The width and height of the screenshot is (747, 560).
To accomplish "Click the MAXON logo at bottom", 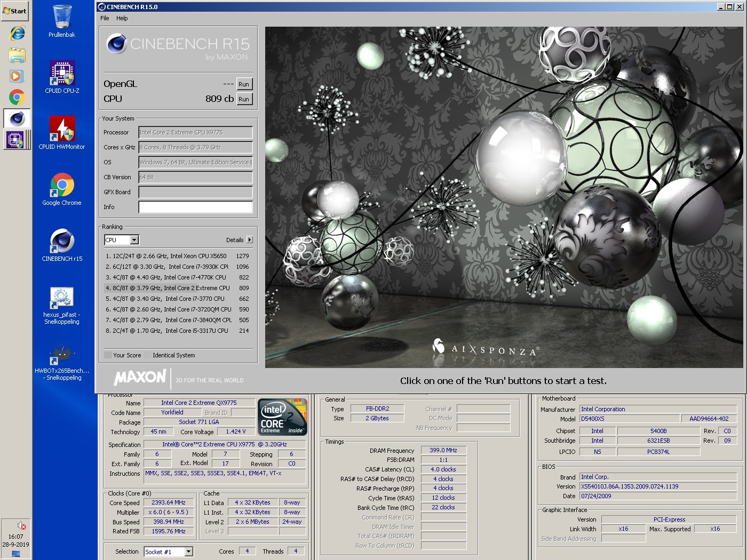I will [140, 378].
